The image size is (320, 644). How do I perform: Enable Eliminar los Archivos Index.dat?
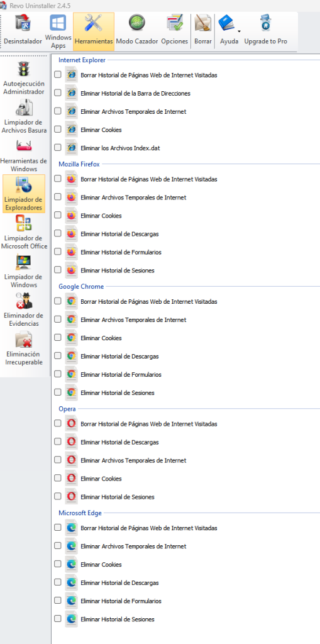click(x=58, y=147)
